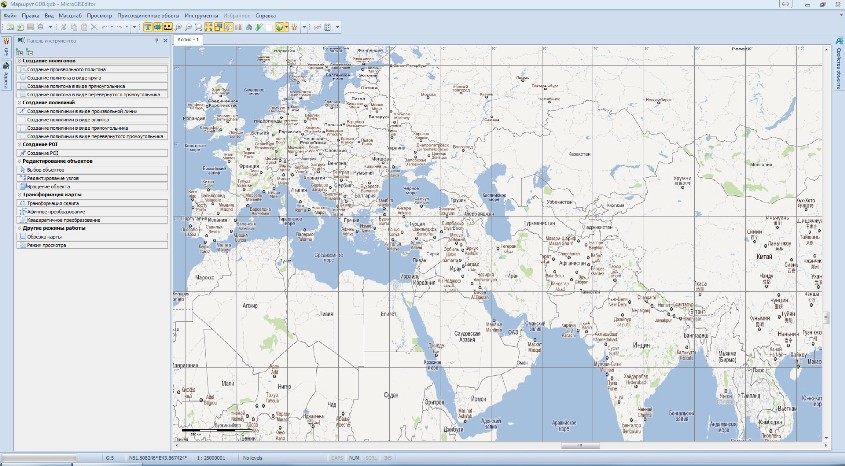This screenshot has width=845, height=466.
Task: Click the globe map source icon
Action: coord(279,27)
